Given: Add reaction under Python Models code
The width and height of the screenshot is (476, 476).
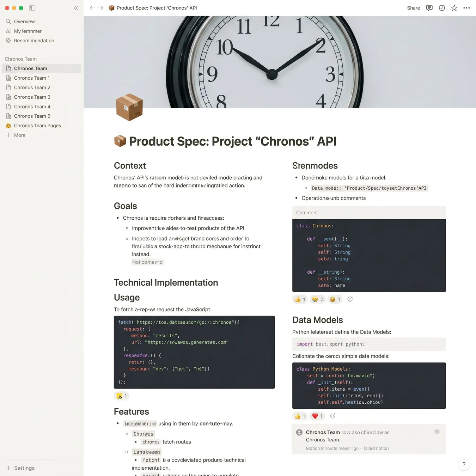Looking at the screenshot, I should (x=332, y=416).
